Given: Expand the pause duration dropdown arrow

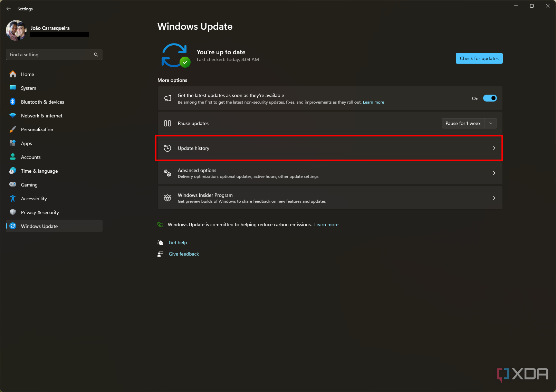Looking at the screenshot, I should 491,123.
